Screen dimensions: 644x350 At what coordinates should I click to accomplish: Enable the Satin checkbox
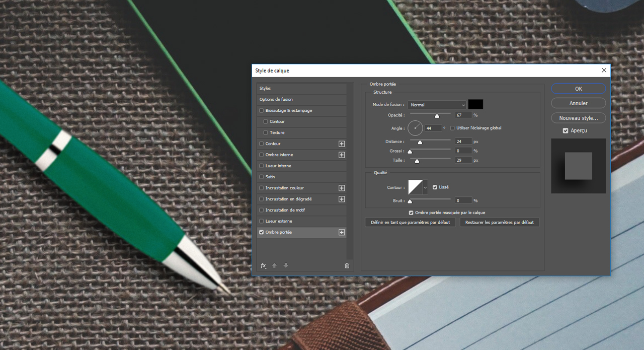pos(261,177)
